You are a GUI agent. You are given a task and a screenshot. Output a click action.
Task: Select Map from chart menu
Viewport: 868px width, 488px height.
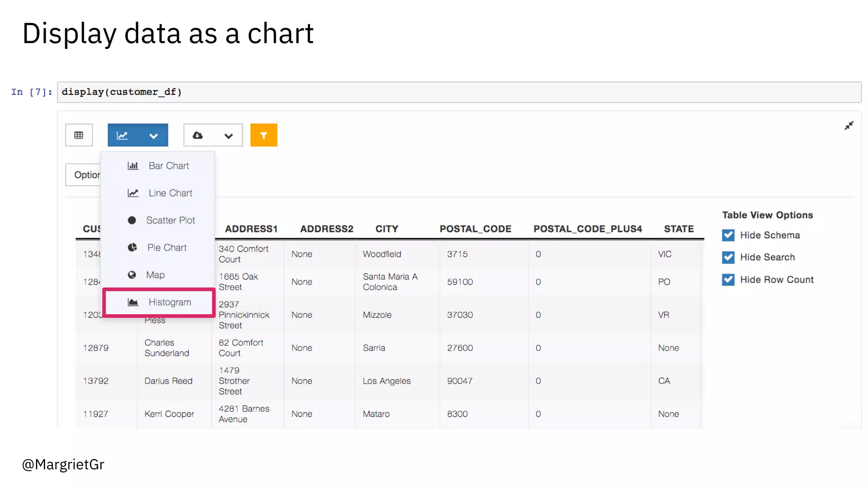coord(158,275)
